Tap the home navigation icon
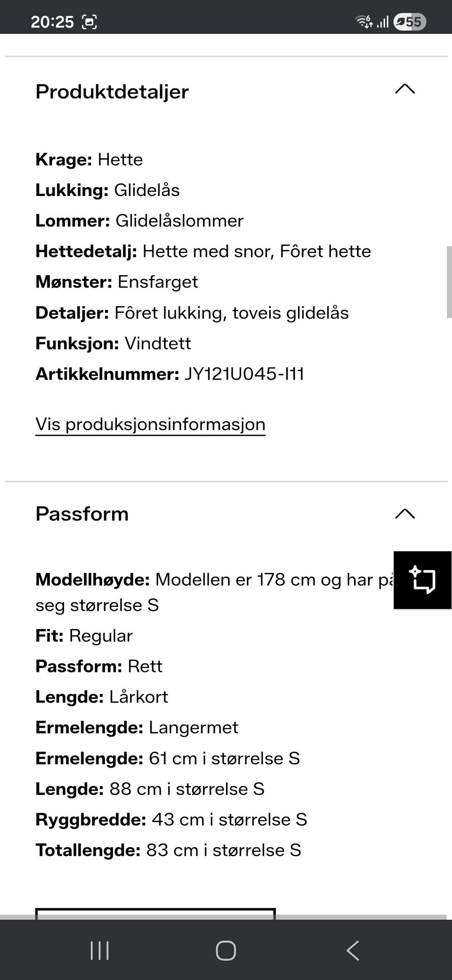This screenshot has height=980, width=452. click(x=226, y=950)
